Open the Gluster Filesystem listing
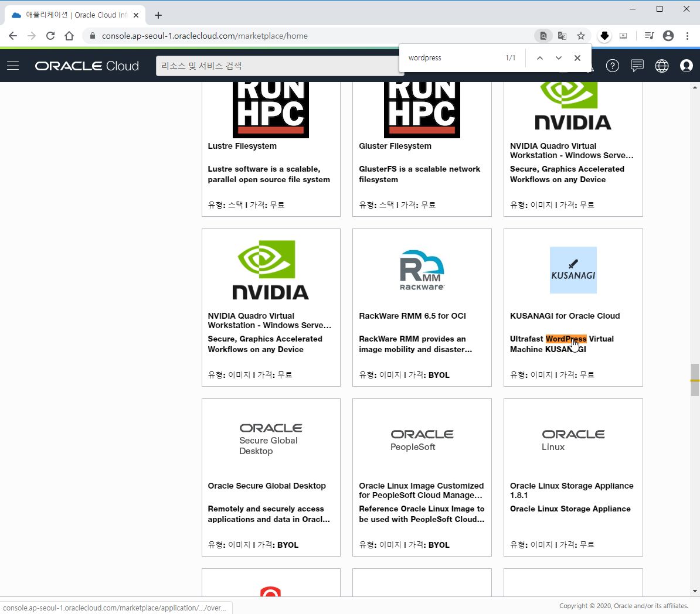This screenshot has height=614, width=700. [x=395, y=146]
